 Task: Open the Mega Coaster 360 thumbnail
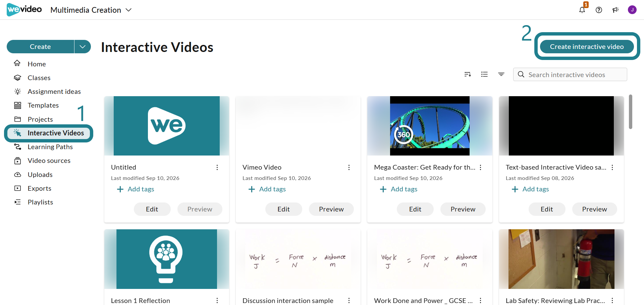pyautogui.click(x=430, y=126)
